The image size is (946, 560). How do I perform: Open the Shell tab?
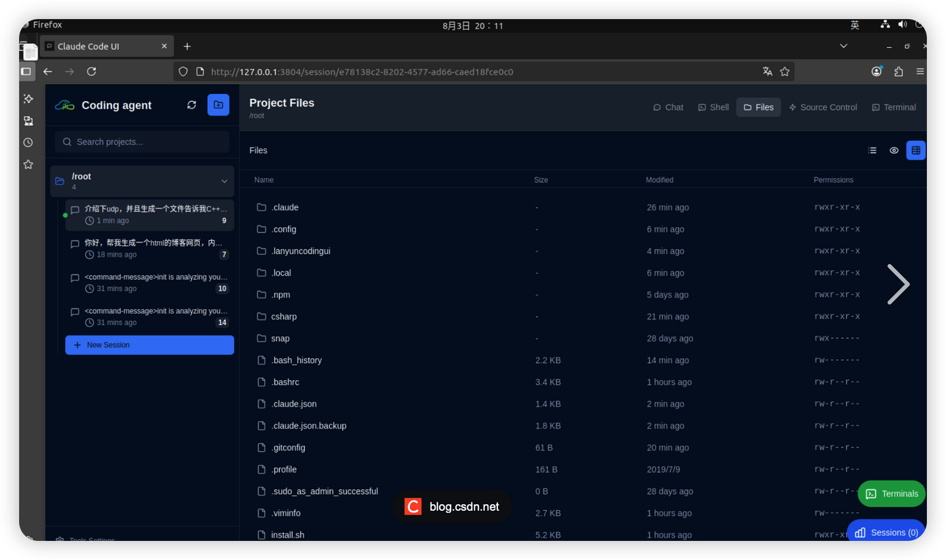click(x=713, y=107)
